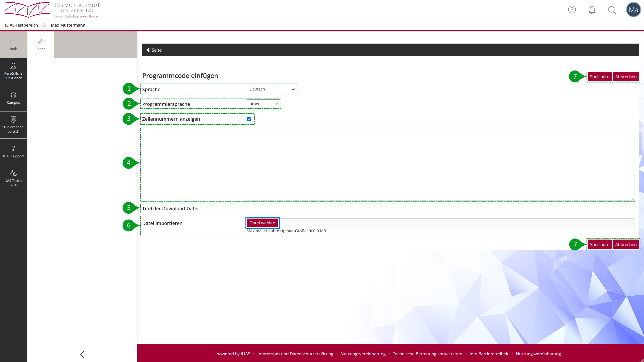Open the notifications bell

[x=592, y=10]
